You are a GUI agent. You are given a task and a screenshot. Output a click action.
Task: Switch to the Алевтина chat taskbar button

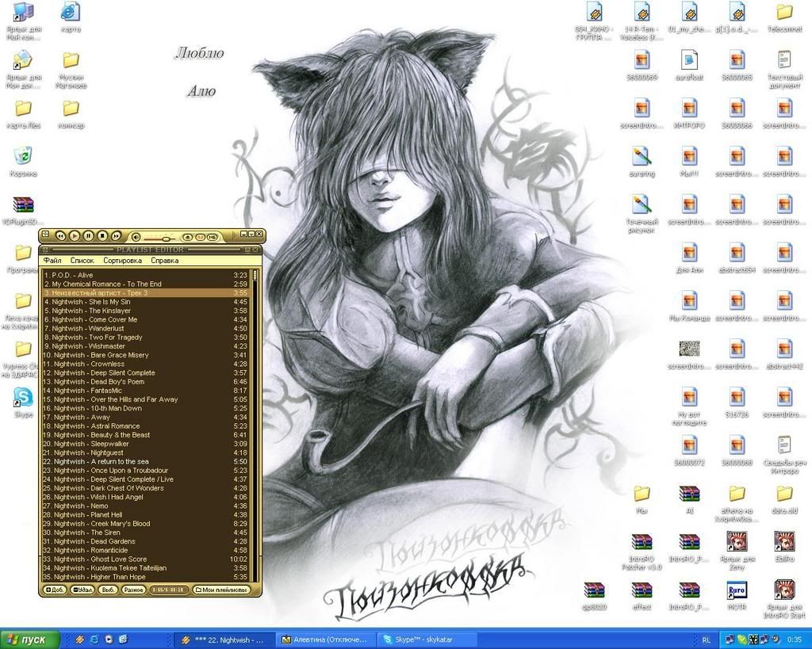pyautogui.click(x=324, y=639)
